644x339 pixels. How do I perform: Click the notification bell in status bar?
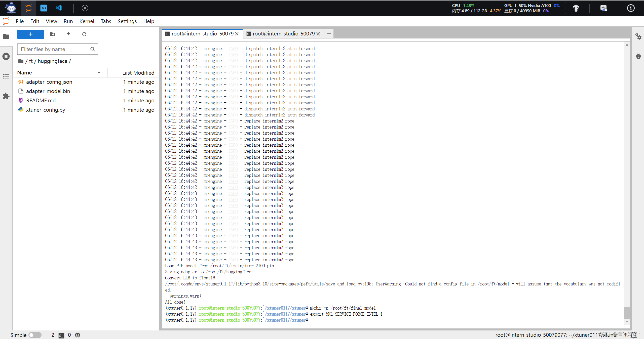pos(634,335)
